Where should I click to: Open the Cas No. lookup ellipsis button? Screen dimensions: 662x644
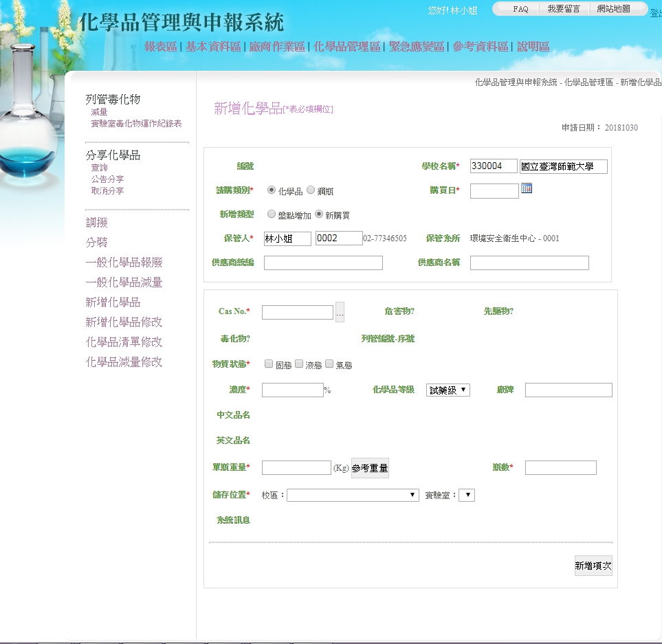pyautogui.click(x=340, y=312)
